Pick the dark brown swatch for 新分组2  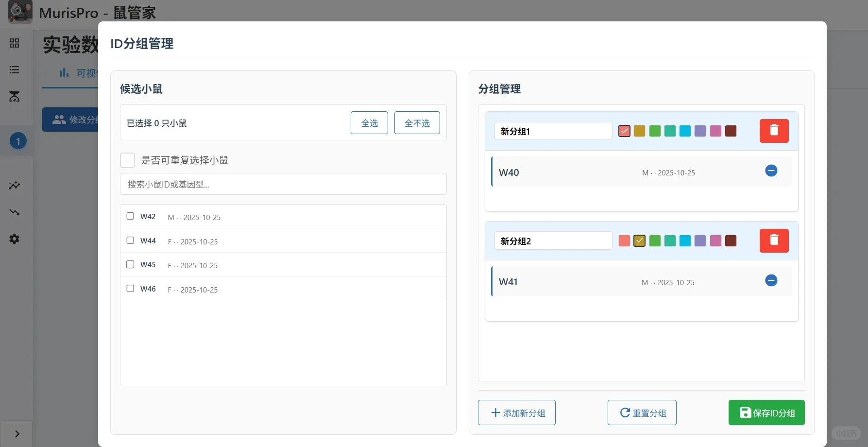click(x=731, y=241)
